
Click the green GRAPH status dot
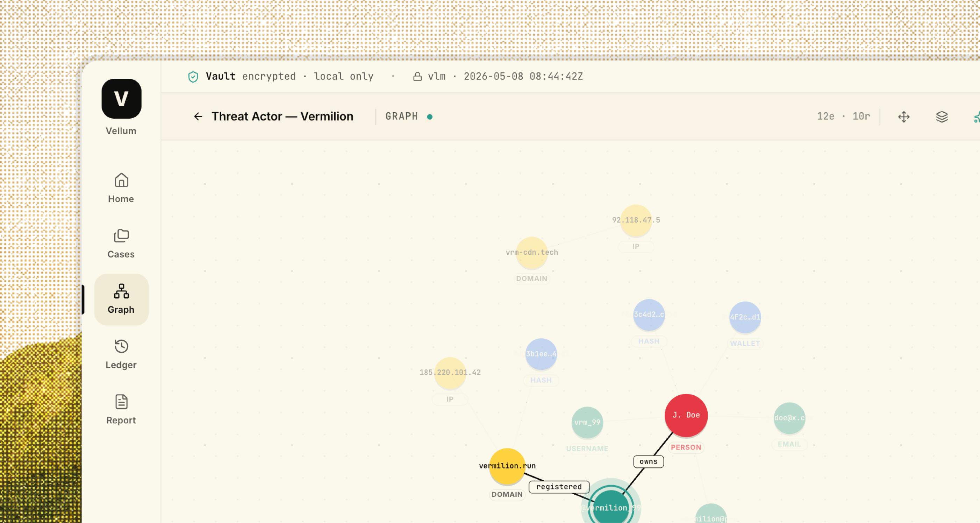[429, 117]
